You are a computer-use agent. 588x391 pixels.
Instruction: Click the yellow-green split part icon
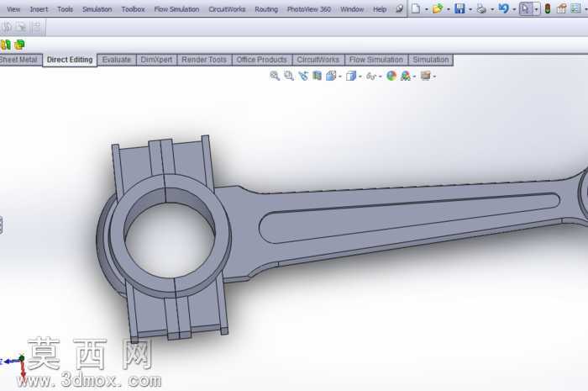6,45
